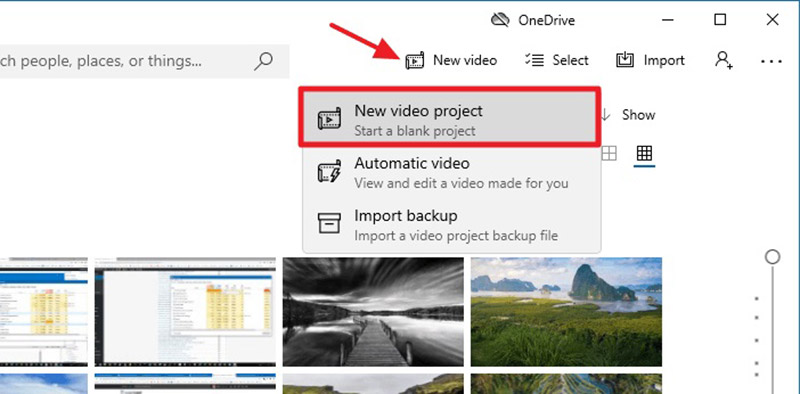
Task: Click the magnifier search icon
Action: pos(263,61)
